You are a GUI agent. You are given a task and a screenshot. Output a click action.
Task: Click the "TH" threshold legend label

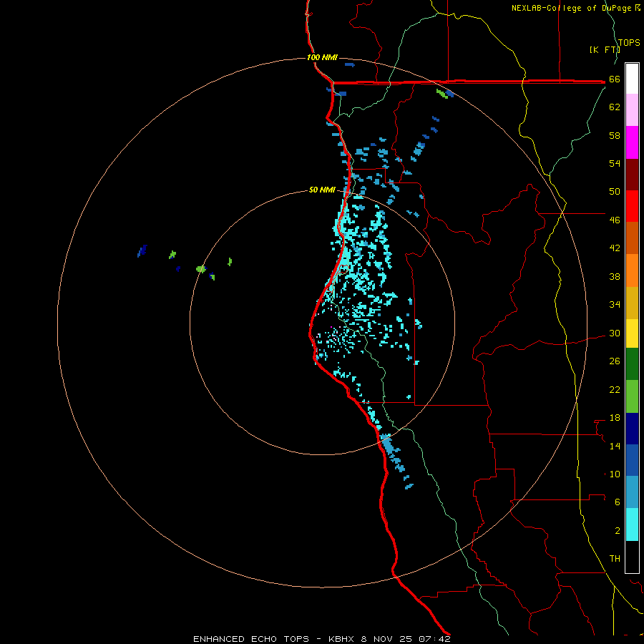(x=615, y=559)
